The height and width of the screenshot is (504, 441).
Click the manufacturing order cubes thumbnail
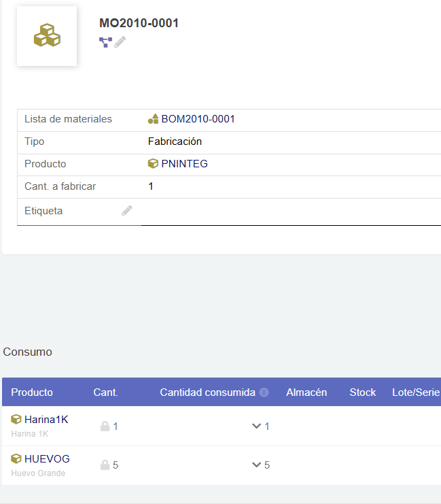coord(47,36)
